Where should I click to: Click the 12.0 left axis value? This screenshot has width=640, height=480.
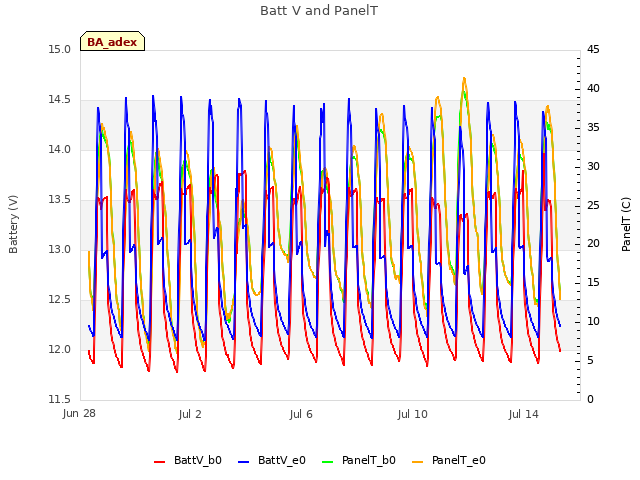coord(60,350)
